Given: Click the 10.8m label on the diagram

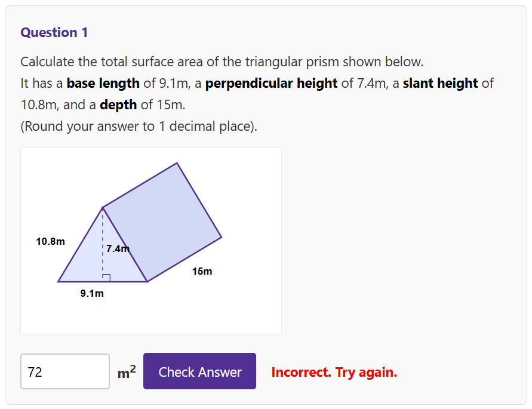Looking at the screenshot, I should pos(51,242).
